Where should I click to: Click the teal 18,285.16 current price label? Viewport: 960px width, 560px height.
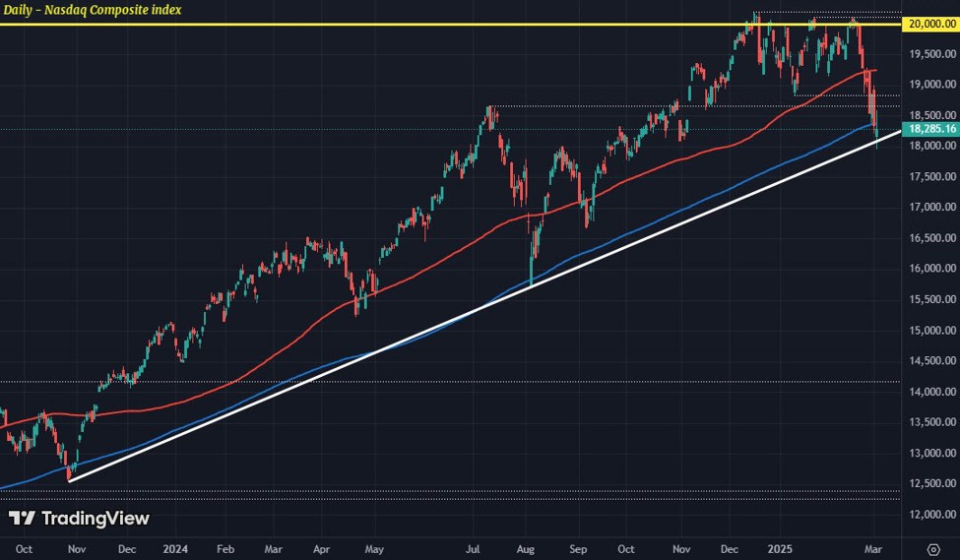pos(932,128)
